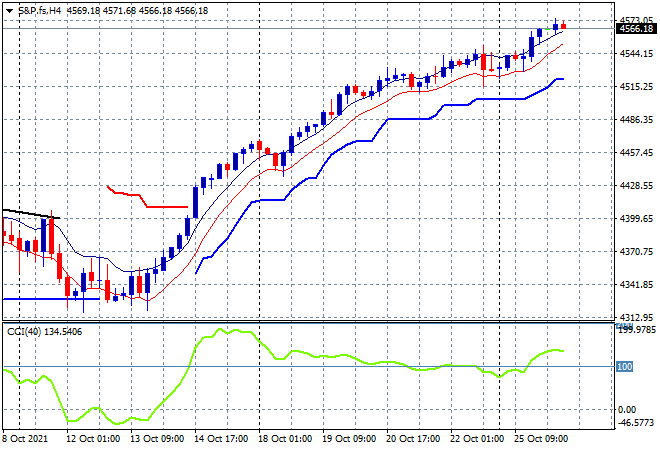Click the 18 Oct 01:00 time label

click(x=285, y=439)
